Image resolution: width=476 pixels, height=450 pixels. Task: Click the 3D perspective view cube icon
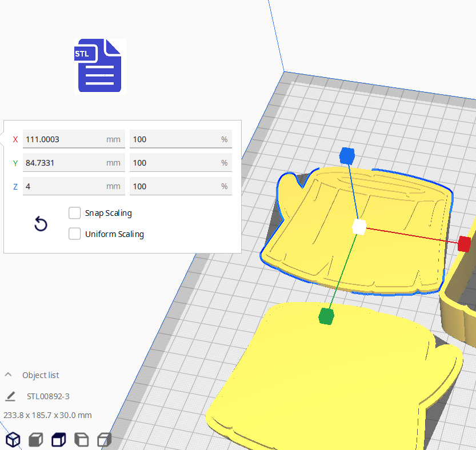13,440
